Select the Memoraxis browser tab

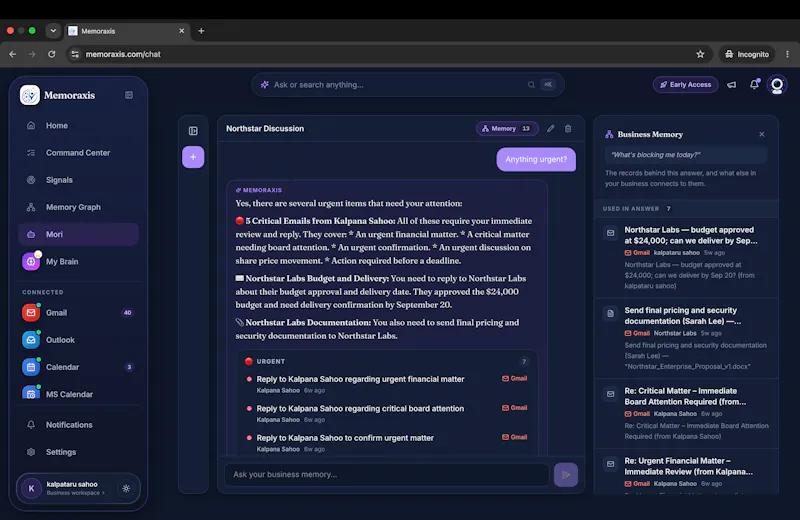click(x=127, y=31)
